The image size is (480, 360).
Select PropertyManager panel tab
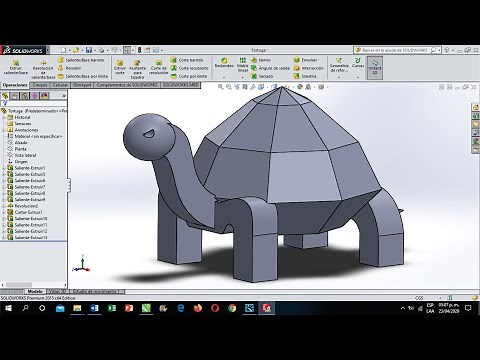(x=15, y=96)
